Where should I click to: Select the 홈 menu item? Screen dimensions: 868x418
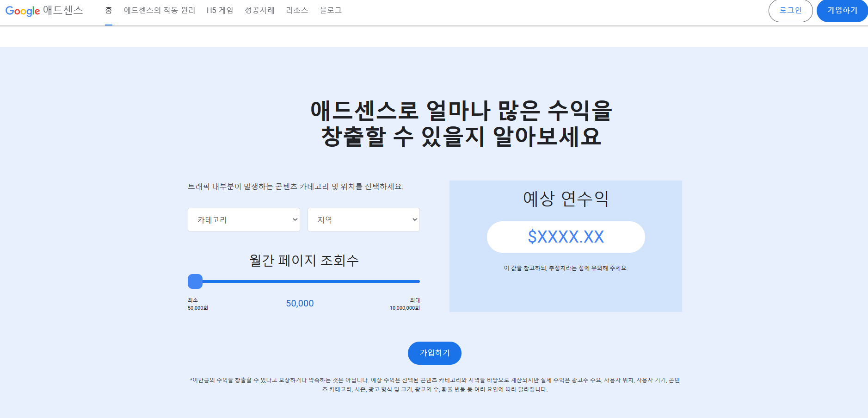click(x=109, y=10)
